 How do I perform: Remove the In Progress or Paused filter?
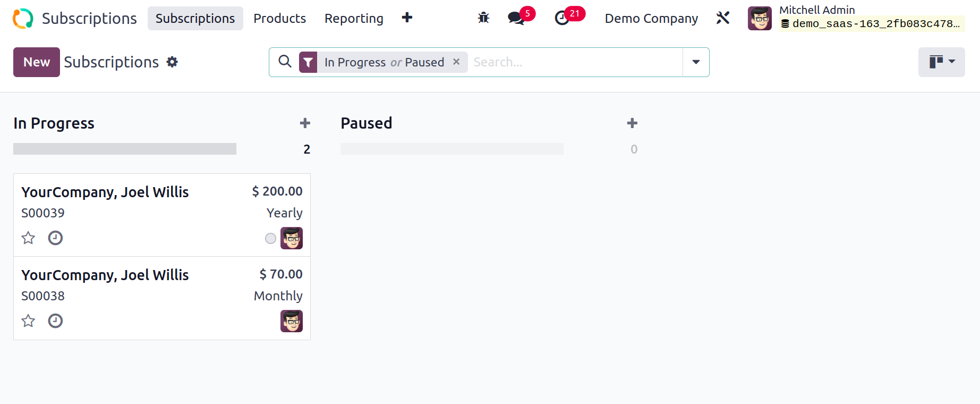(x=456, y=62)
